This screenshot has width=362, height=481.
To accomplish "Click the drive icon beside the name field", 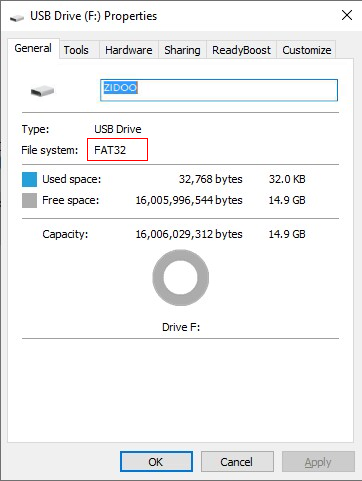I will point(42,91).
